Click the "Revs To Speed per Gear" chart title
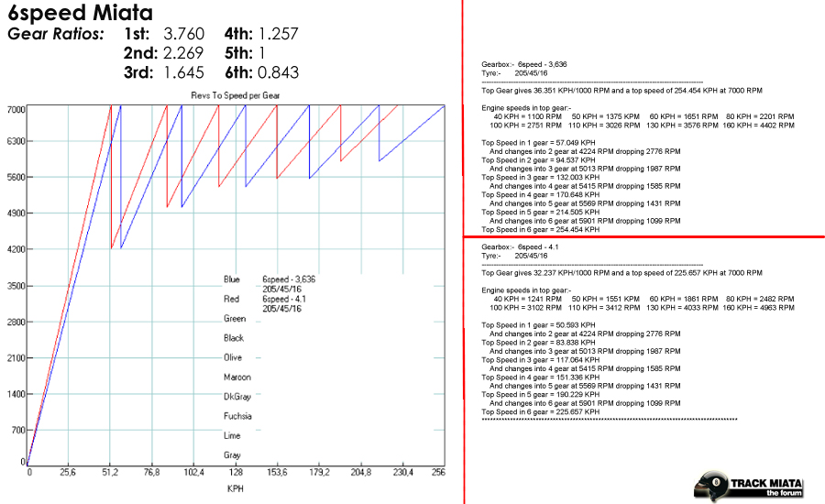The width and height of the screenshot is (825, 504). [236, 95]
